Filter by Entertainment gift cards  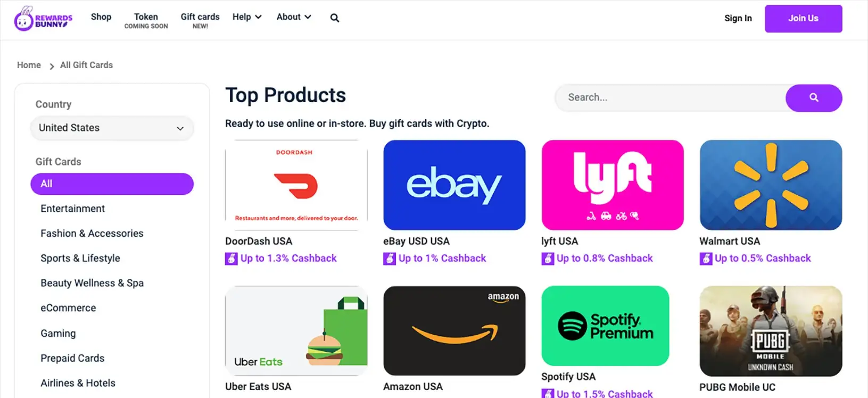[73, 209]
